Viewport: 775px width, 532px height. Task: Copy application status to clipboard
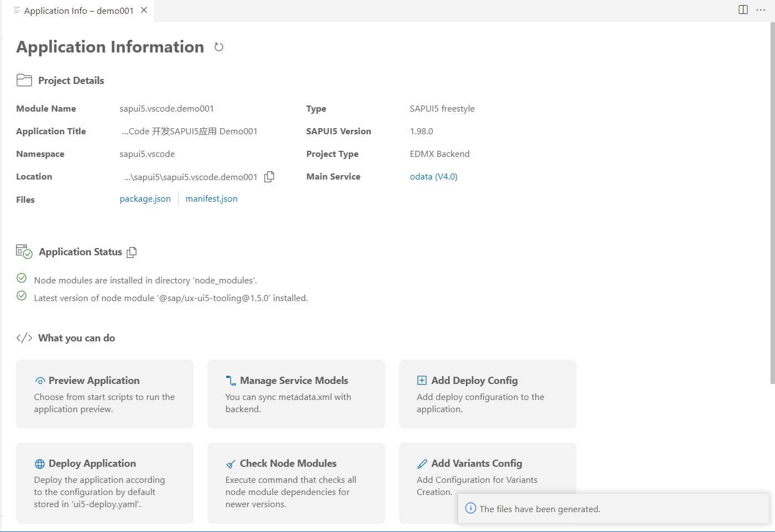pos(132,252)
